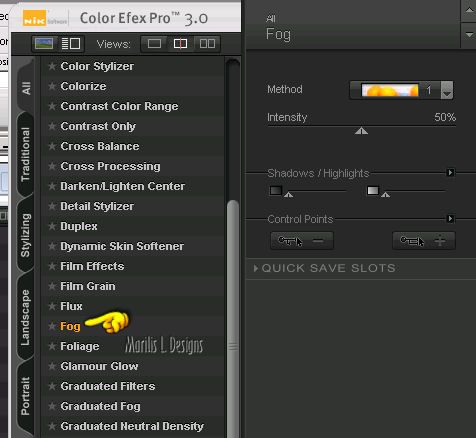Select the side-by-side preview view icon

[207, 44]
